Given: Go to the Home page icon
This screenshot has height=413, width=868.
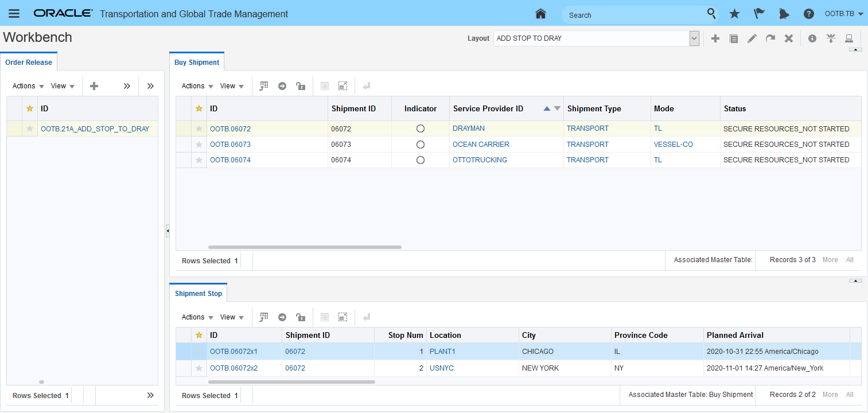Looking at the screenshot, I should click(540, 14).
